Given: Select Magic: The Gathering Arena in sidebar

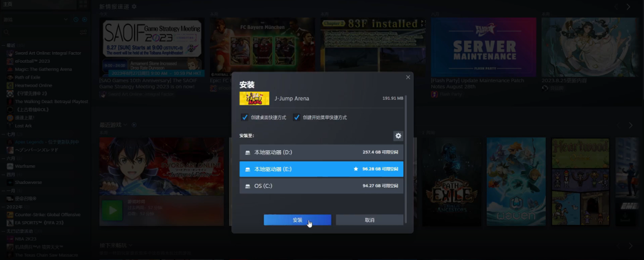Looking at the screenshot, I should pyautogui.click(x=43, y=69).
